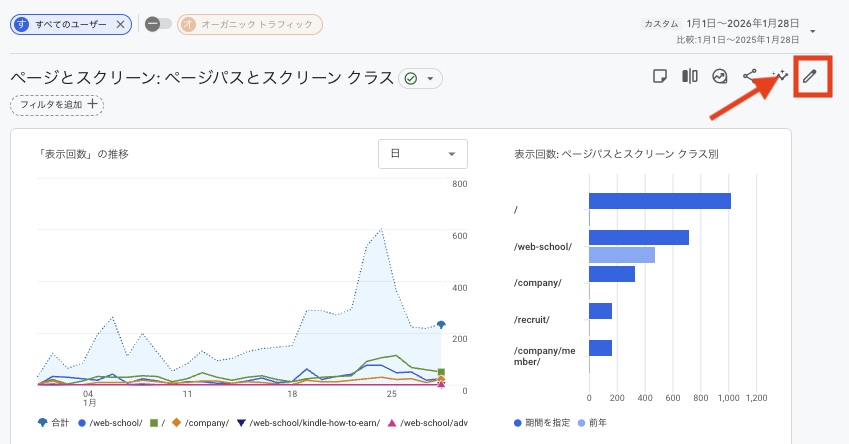Remove the すべてのユーザー segment chip
Image resolution: width=849 pixels, height=444 pixels.
click(x=121, y=24)
